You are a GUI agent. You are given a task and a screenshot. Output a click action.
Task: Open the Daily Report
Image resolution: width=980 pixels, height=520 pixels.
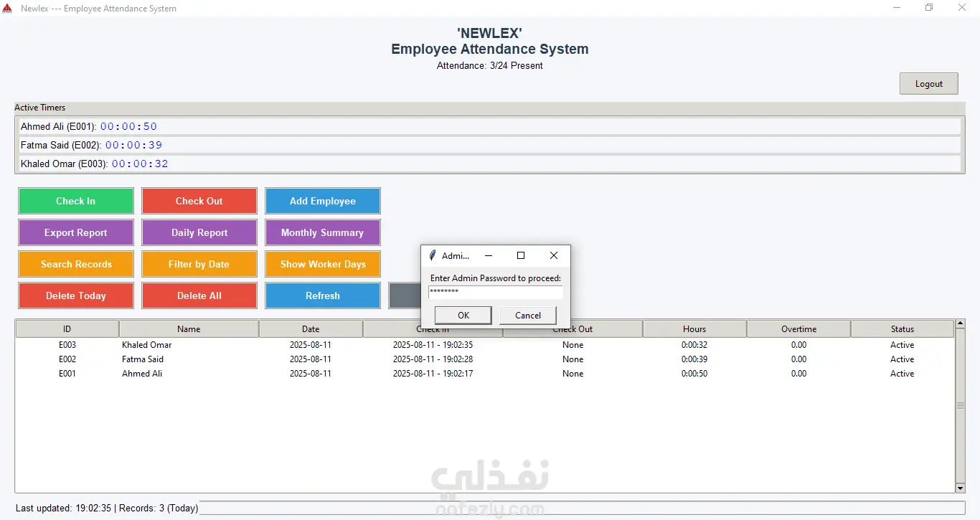pos(199,232)
